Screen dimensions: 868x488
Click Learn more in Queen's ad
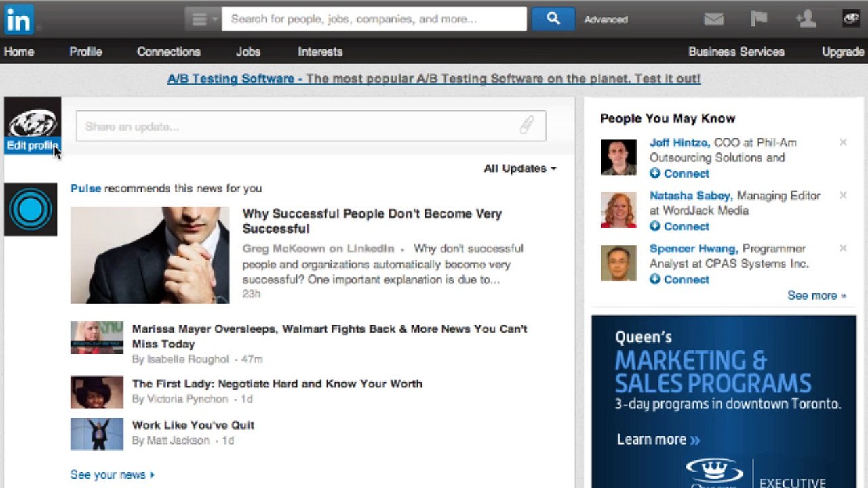(658, 439)
